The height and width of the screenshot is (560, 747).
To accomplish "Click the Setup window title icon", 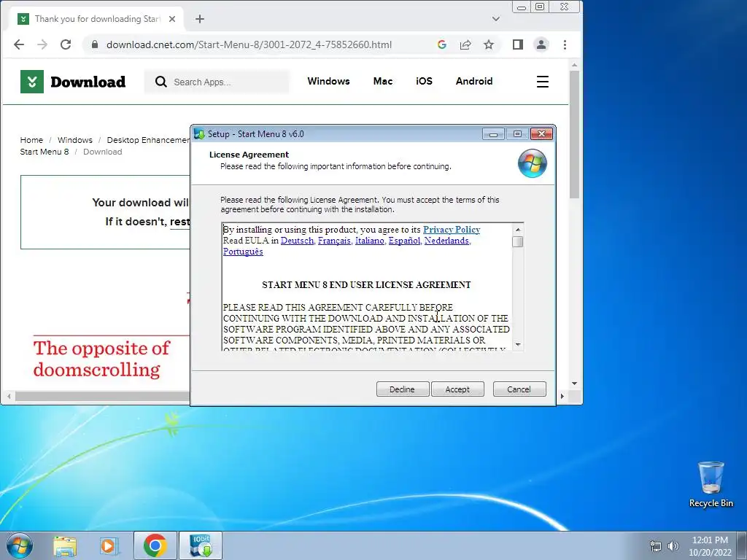I will [x=200, y=134].
